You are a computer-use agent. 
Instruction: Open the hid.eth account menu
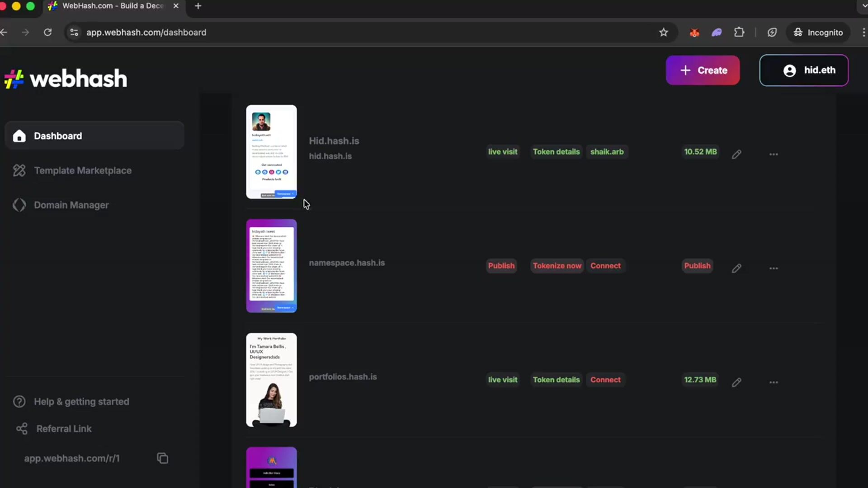pyautogui.click(x=804, y=70)
